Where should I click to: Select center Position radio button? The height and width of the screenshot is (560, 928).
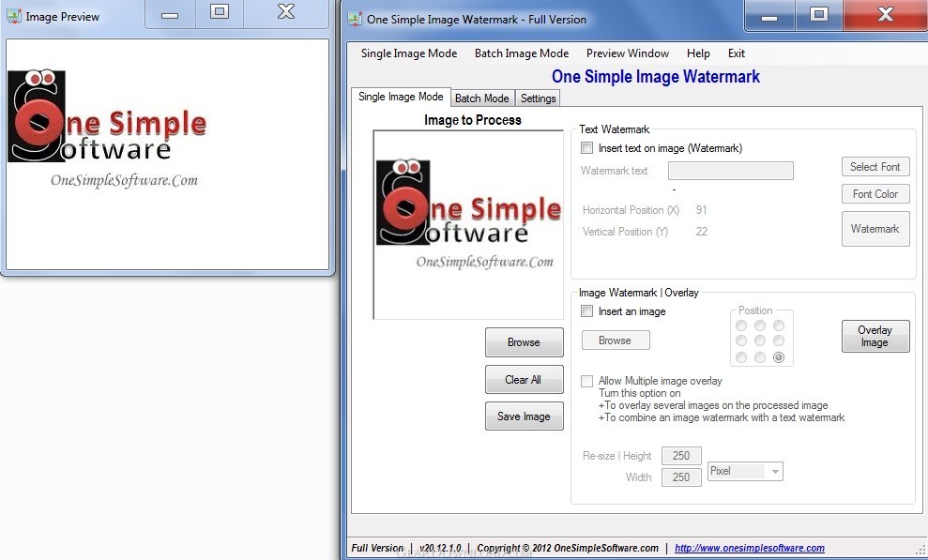point(760,341)
